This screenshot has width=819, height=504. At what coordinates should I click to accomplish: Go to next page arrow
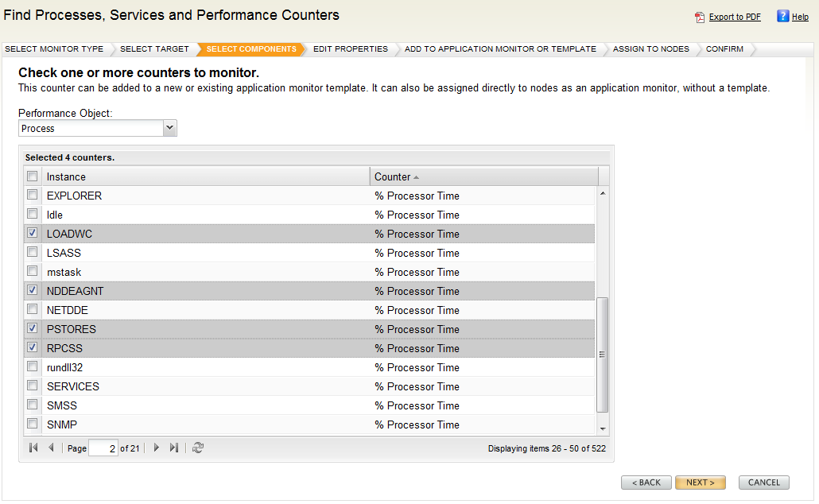tap(157, 448)
